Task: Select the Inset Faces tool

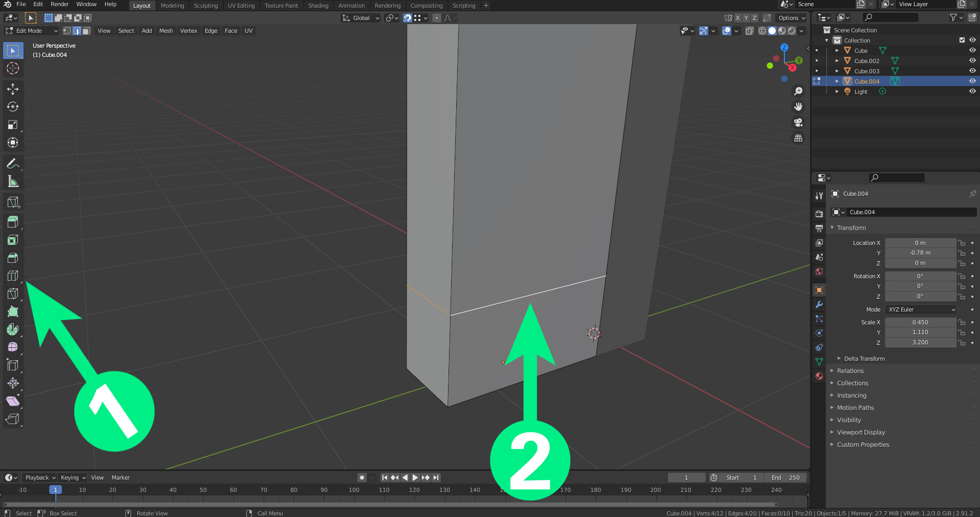Action: coord(13,240)
